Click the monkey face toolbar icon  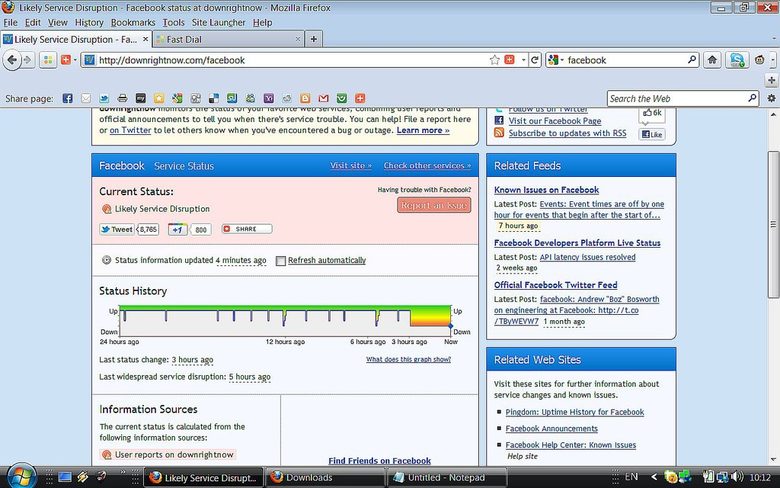[x=760, y=60]
